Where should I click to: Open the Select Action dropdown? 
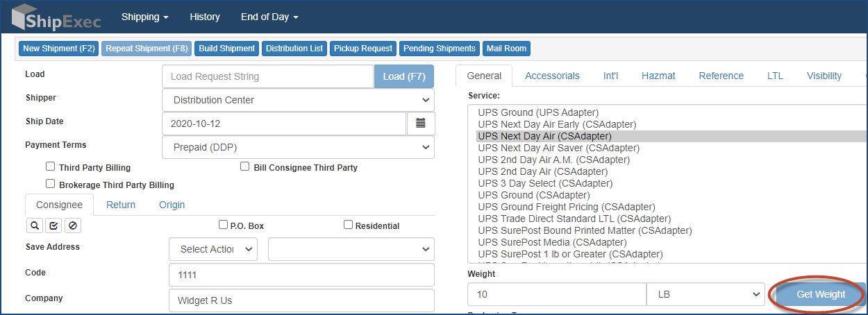click(x=212, y=249)
